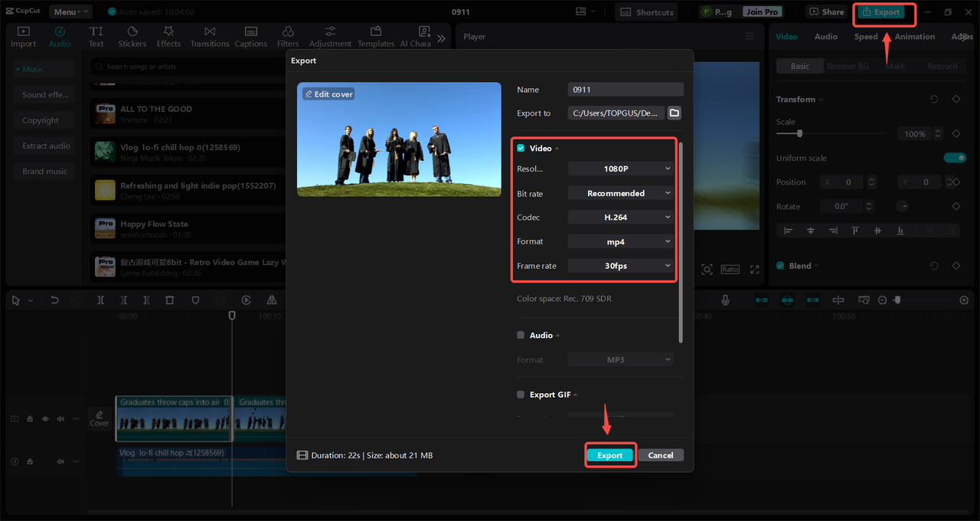Record a voiceover with the microphone icon
980x521 pixels.
coord(725,300)
